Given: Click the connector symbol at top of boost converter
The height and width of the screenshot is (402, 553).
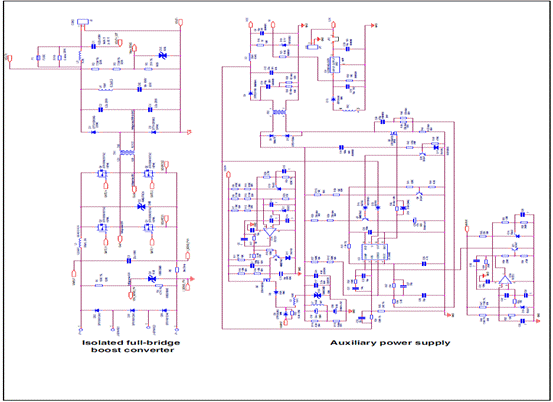Looking at the screenshot, I should tap(83, 22).
